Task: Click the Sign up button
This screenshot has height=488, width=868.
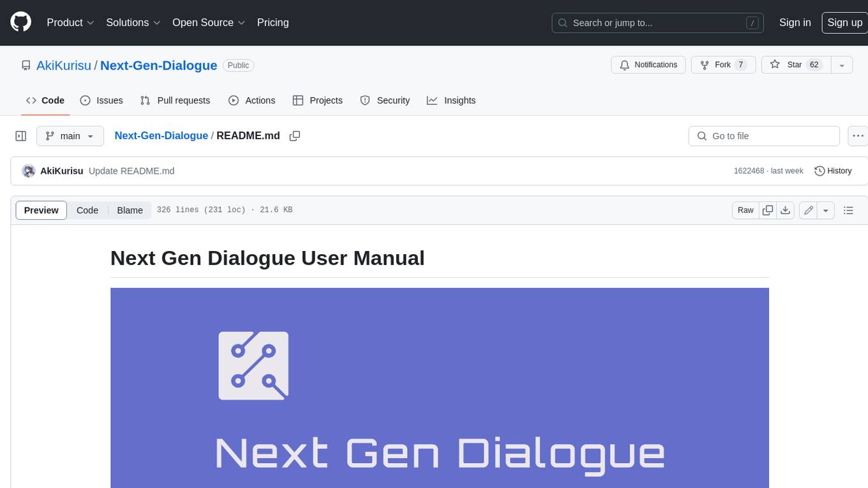Action: [x=844, y=22]
